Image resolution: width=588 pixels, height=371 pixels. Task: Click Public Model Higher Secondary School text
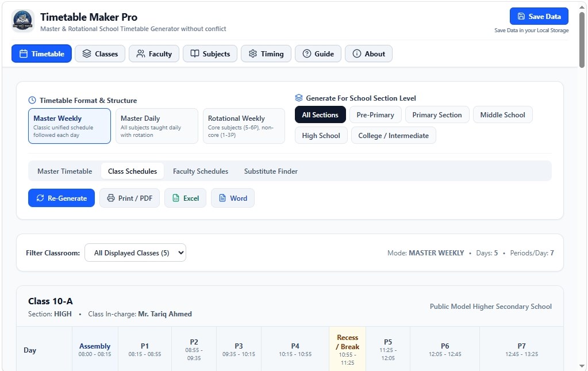click(490, 307)
